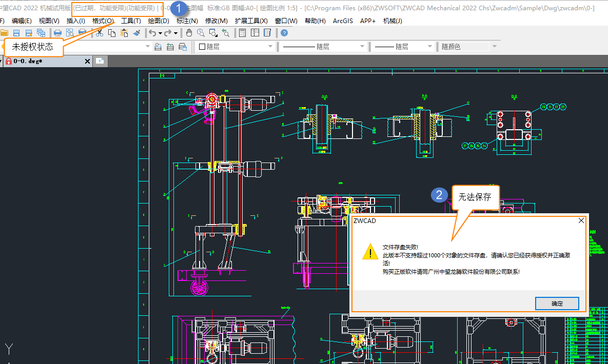Open the Undo history dropdown arrow
Viewport: 608px width, 364px height.
(x=160, y=33)
